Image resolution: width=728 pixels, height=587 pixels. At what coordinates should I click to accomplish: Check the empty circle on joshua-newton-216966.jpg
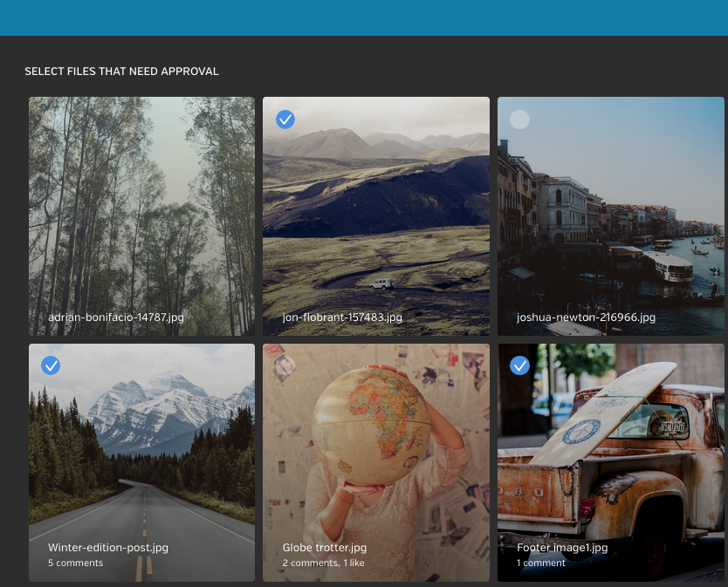pos(519,119)
